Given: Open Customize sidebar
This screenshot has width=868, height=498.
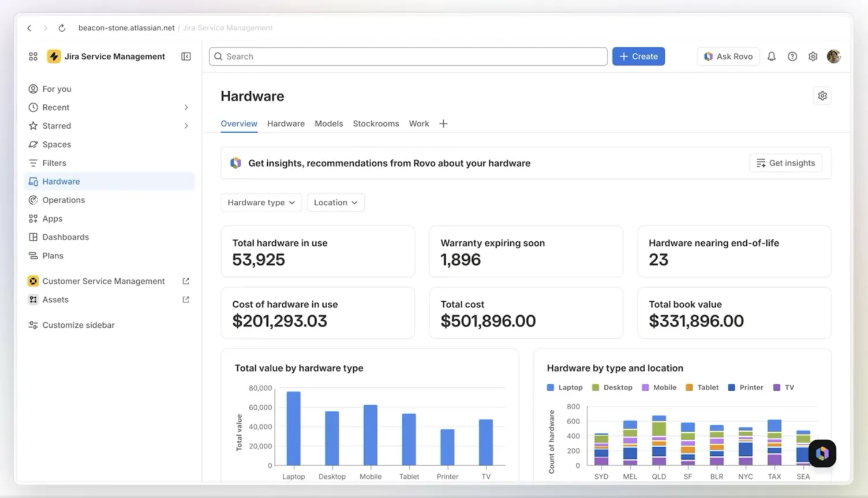Looking at the screenshot, I should coord(110,325).
